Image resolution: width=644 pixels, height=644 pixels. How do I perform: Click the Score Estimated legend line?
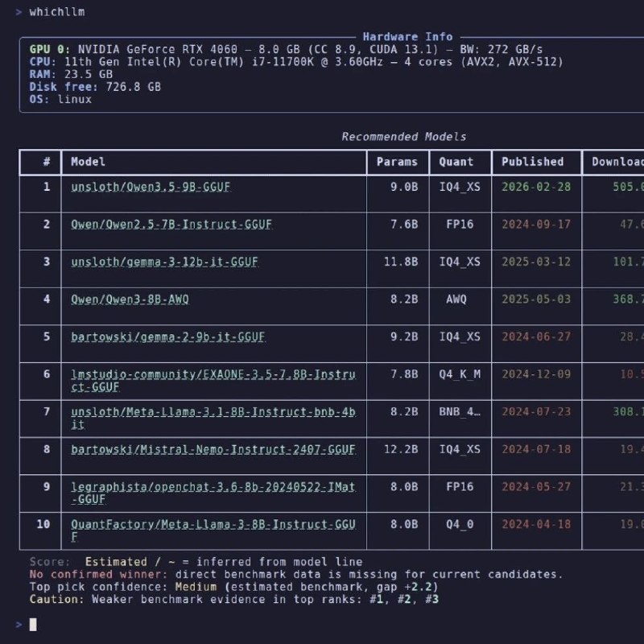pyautogui.click(x=196, y=562)
